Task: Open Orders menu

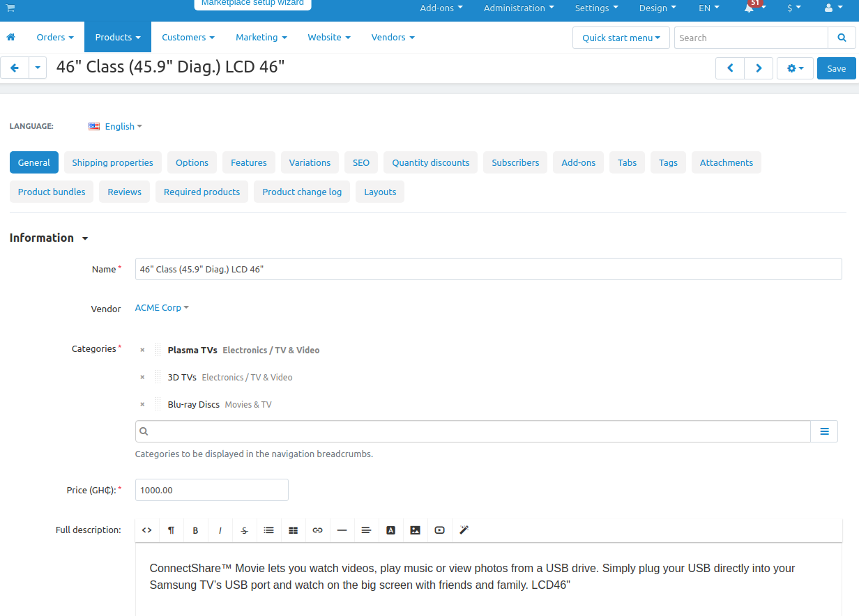Action: click(x=55, y=37)
